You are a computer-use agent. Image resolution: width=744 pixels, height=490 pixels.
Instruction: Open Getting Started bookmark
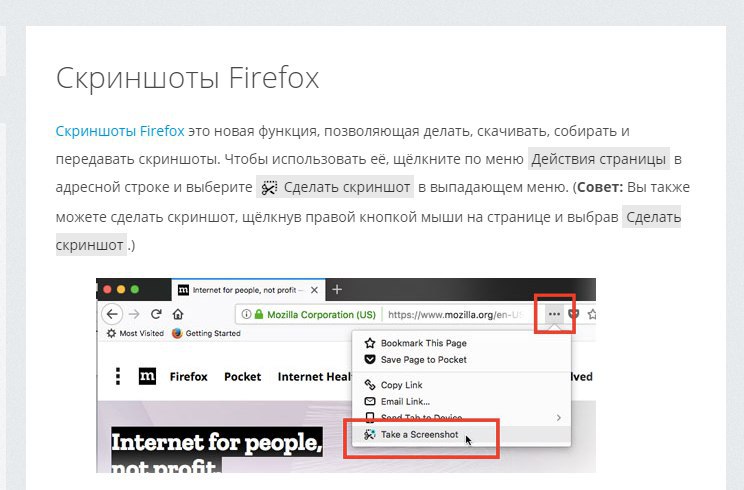(x=206, y=333)
